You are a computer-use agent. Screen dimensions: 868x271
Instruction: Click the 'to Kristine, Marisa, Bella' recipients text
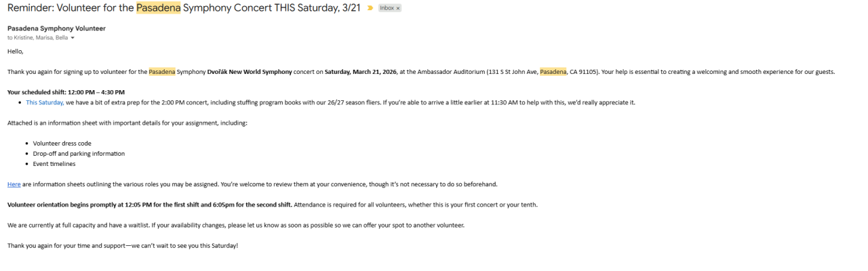pyautogui.click(x=37, y=38)
